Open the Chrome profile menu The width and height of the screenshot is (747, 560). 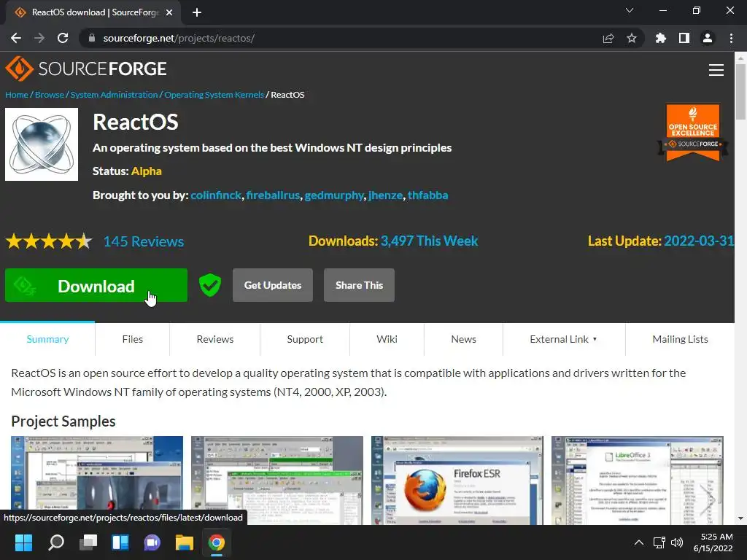click(708, 38)
